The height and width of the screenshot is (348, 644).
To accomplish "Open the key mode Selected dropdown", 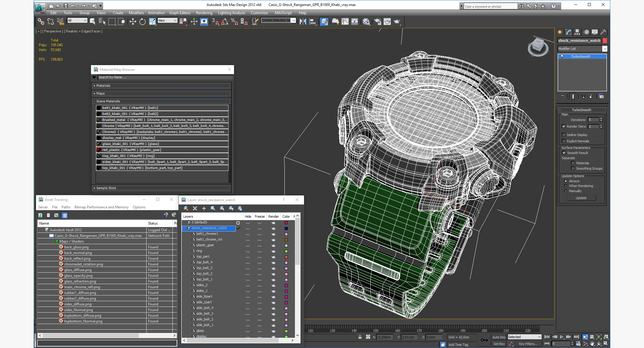I will (x=524, y=337).
